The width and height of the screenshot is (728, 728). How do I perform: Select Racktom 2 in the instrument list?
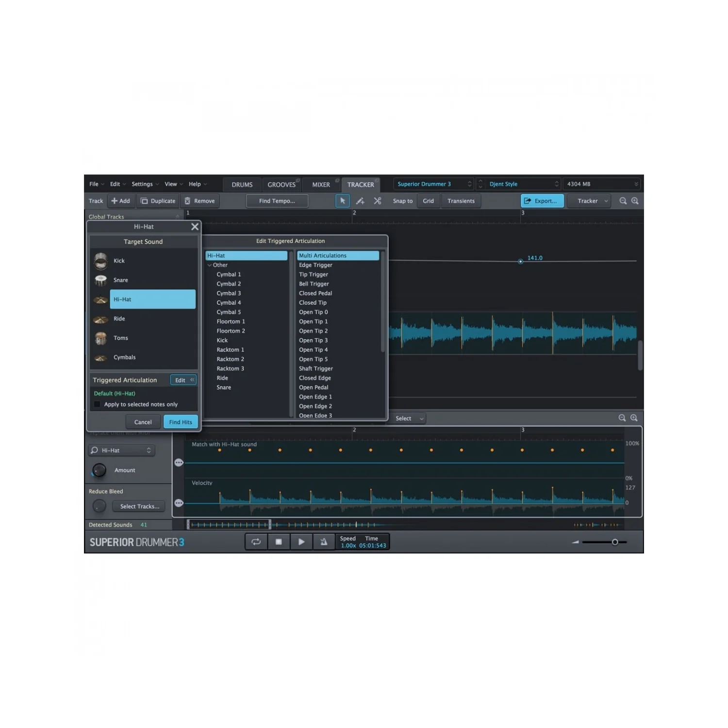point(247,359)
